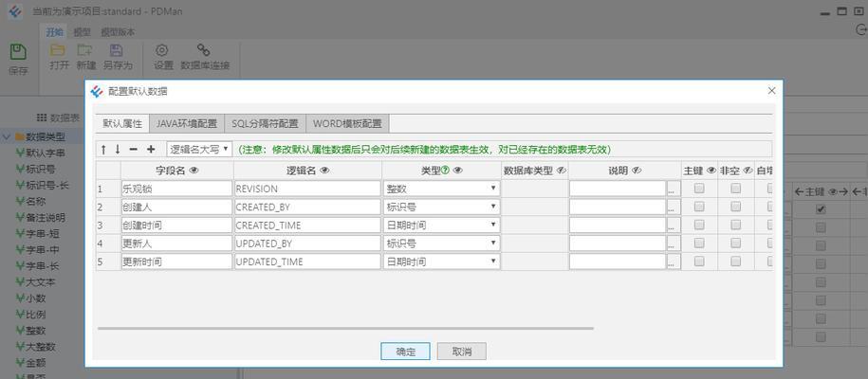Open description editor for 乐观锁 row
Image resolution: width=868 pixels, height=379 pixels.
(x=672, y=189)
